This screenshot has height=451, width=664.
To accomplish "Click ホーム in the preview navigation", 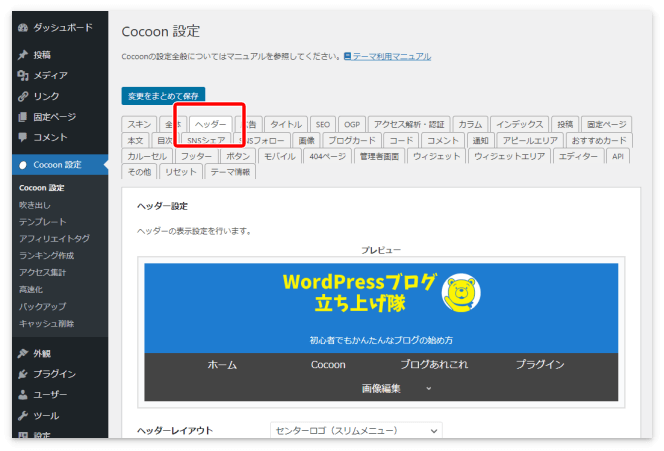I will coord(222,365).
